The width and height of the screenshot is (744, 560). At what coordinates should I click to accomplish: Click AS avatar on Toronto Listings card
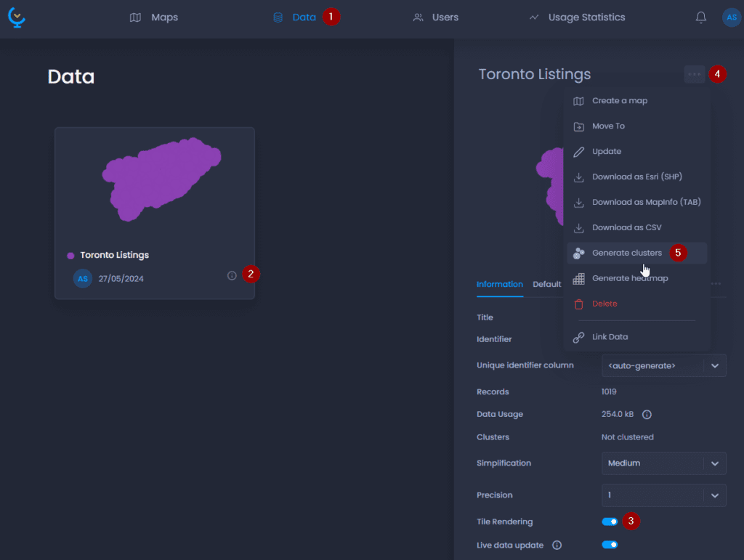pyautogui.click(x=83, y=278)
